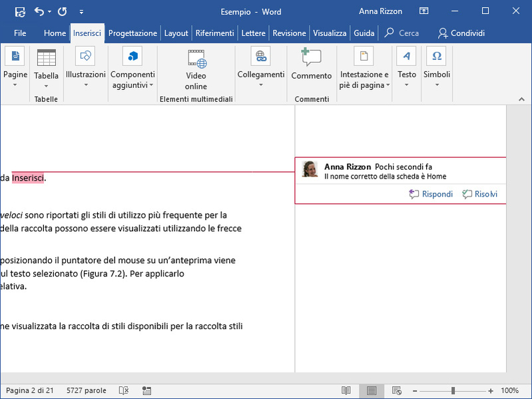Open the Riferimenti tab
The image size is (532, 399).
215,33
